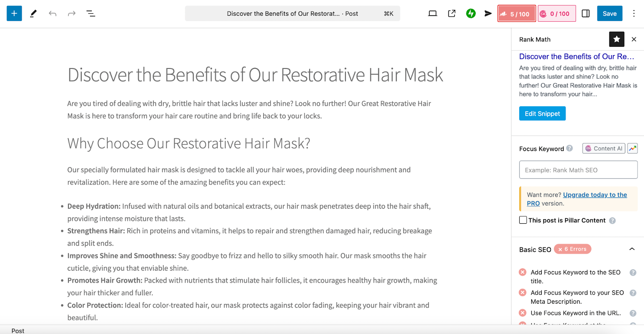Click the block inserter plus button
This screenshot has width=644, height=334.
[x=14, y=13]
